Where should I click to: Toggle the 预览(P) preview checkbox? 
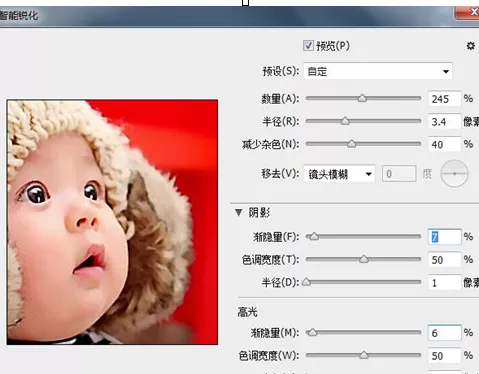click(x=308, y=45)
